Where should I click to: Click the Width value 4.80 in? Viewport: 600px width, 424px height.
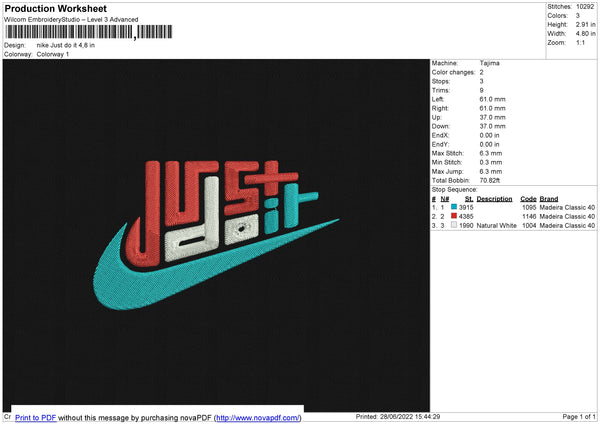(585, 34)
